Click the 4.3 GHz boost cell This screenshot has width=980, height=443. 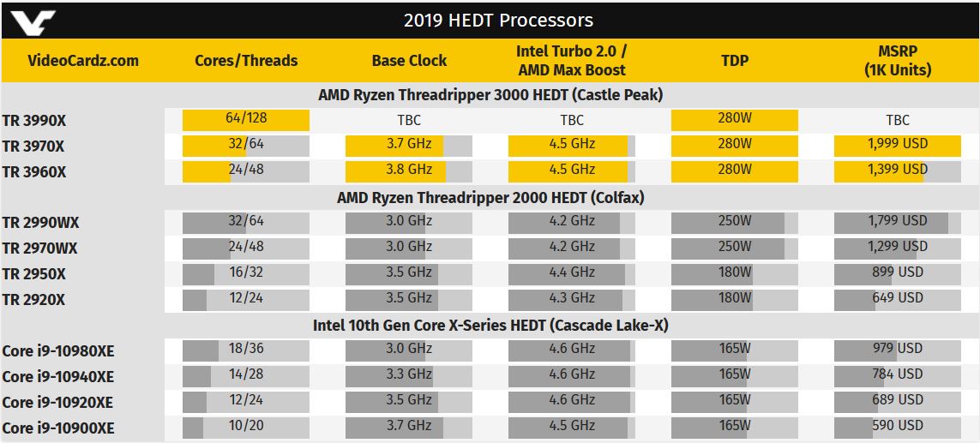pos(572,299)
